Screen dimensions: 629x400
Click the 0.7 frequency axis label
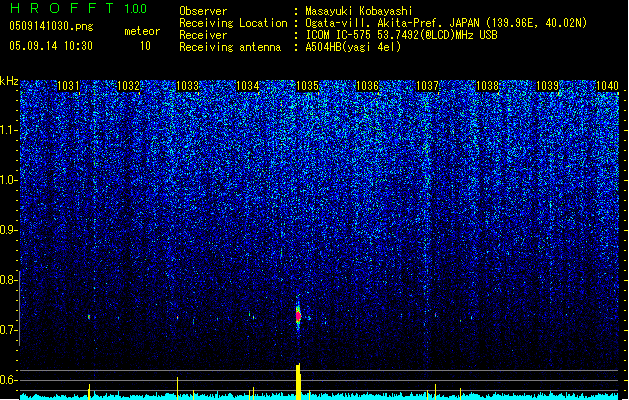tap(9, 330)
